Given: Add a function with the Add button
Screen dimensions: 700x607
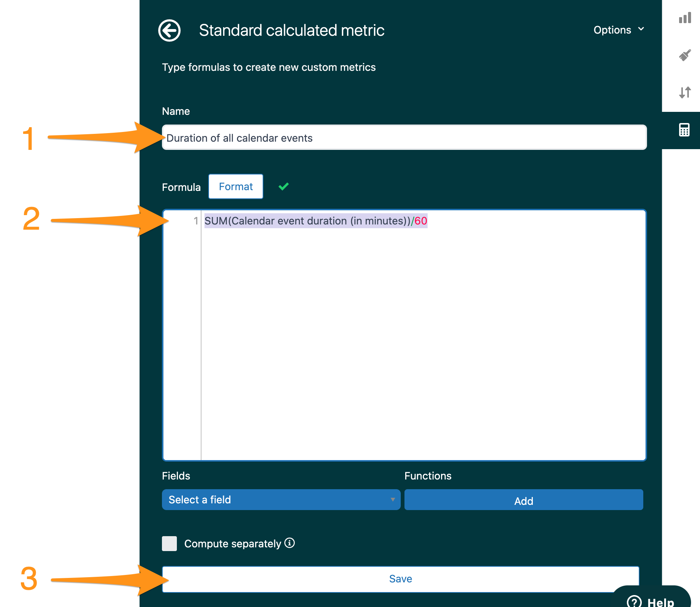Looking at the screenshot, I should [x=524, y=500].
